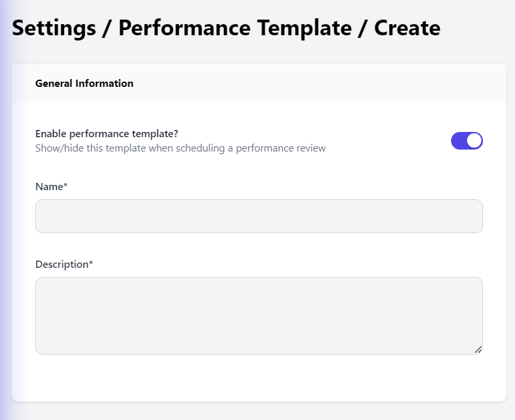Click the white knob of the toggle
Image resolution: width=515 pixels, height=420 pixels.
click(x=475, y=140)
